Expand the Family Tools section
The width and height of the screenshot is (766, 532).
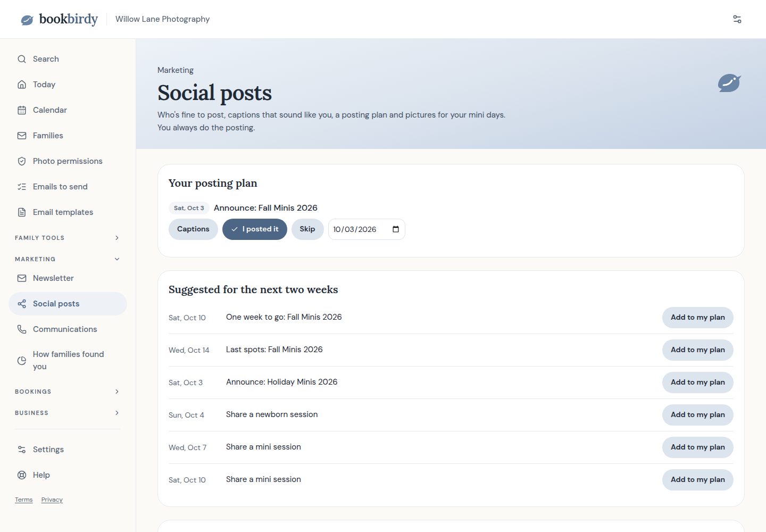click(68, 238)
